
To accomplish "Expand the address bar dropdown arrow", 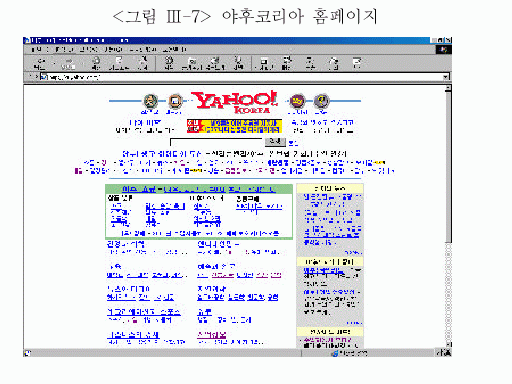I will pos(446,77).
